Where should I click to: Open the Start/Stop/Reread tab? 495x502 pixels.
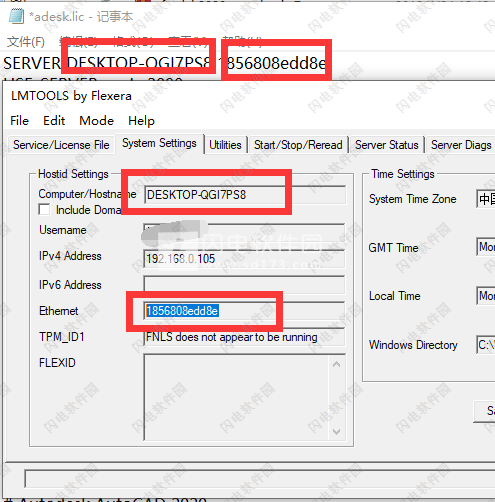[x=298, y=145]
